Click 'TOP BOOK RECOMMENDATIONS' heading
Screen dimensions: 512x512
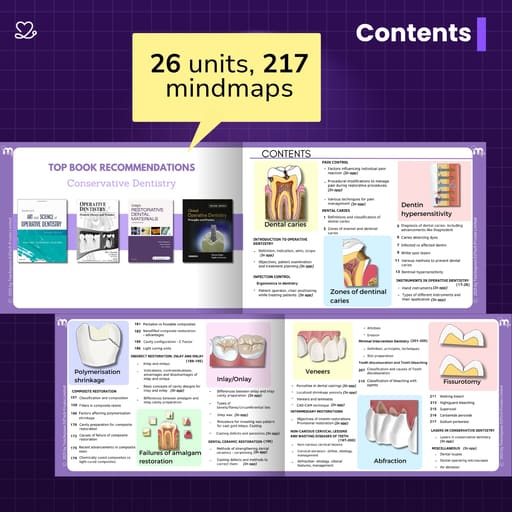(x=122, y=167)
